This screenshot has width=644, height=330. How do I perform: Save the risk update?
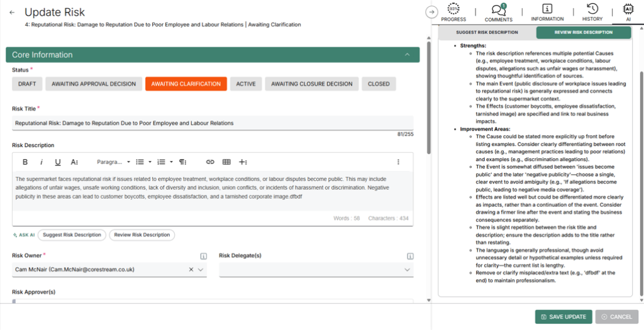[x=563, y=317]
